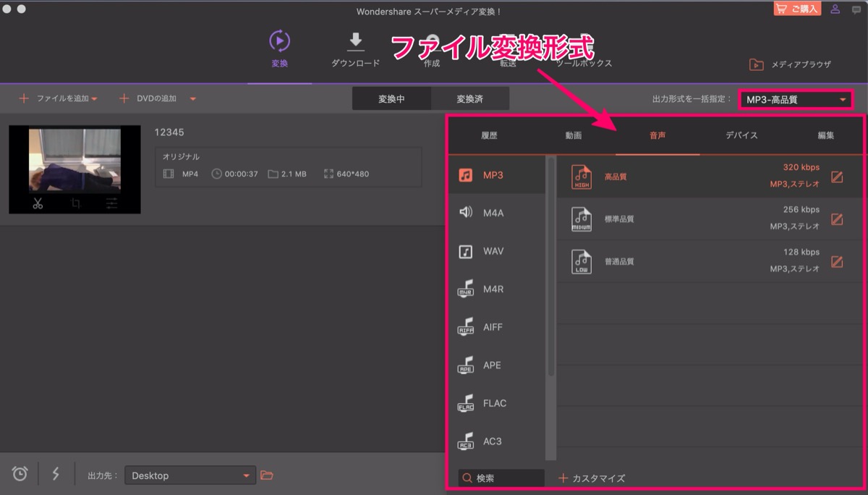Click the ご購入 purchase button
The width and height of the screenshot is (868, 495).
tap(798, 9)
